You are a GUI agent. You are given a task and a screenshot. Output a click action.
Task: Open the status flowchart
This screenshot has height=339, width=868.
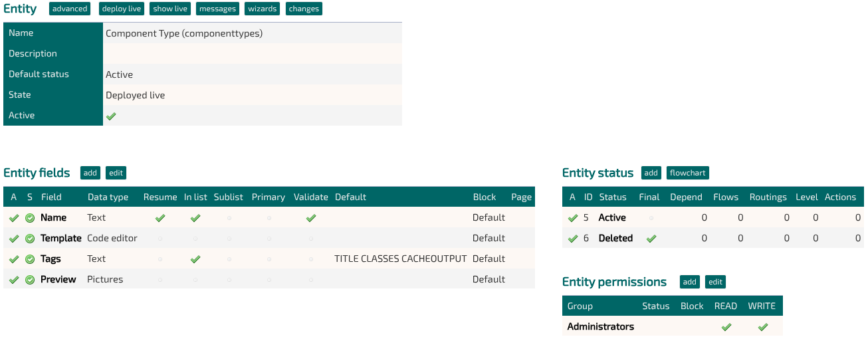(688, 173)
